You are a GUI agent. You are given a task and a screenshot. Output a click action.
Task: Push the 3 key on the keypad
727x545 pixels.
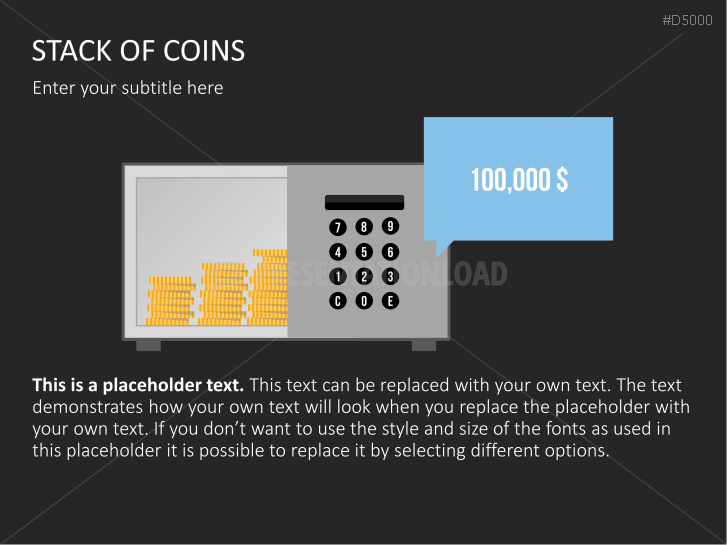tap(390, 276)
